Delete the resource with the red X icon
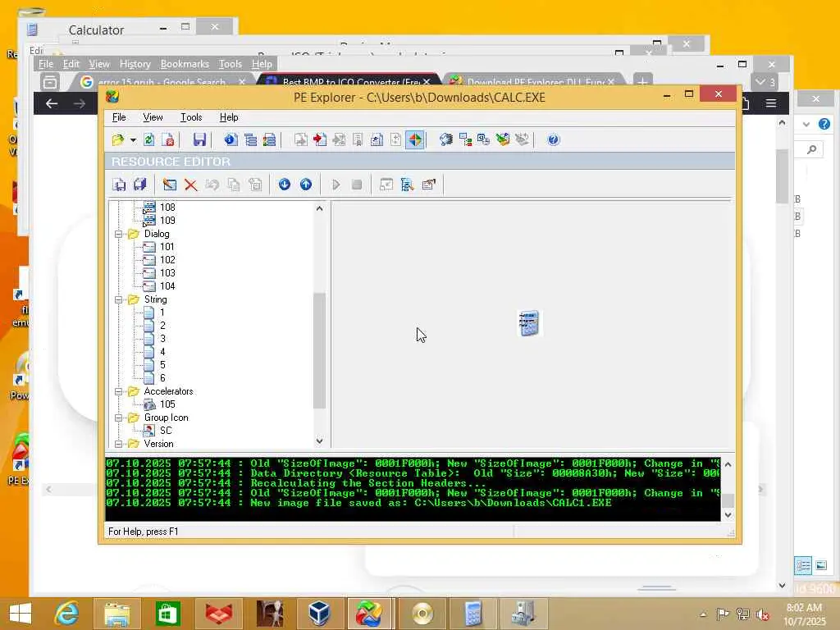The image size is (840, 630). pyautogui.click(x=190, y=185)
